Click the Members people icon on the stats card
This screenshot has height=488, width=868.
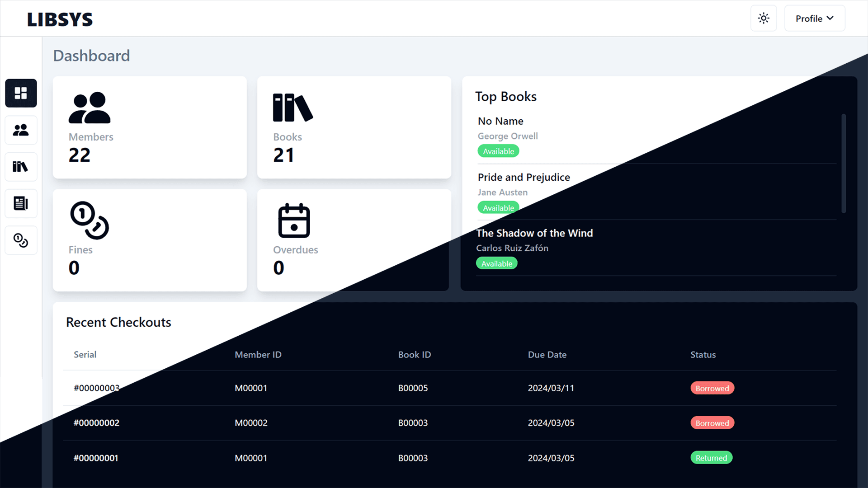90,108
